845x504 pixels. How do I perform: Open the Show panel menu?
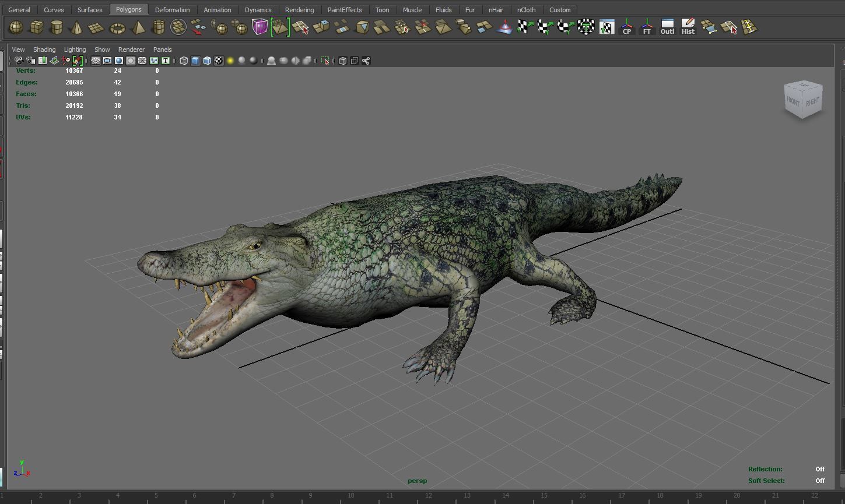102,50
